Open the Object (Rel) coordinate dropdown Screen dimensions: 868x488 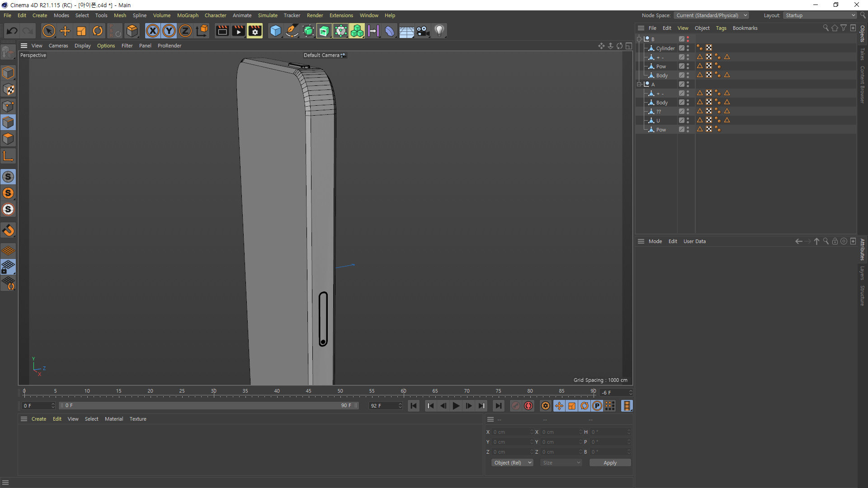click(x=512, y=463)
